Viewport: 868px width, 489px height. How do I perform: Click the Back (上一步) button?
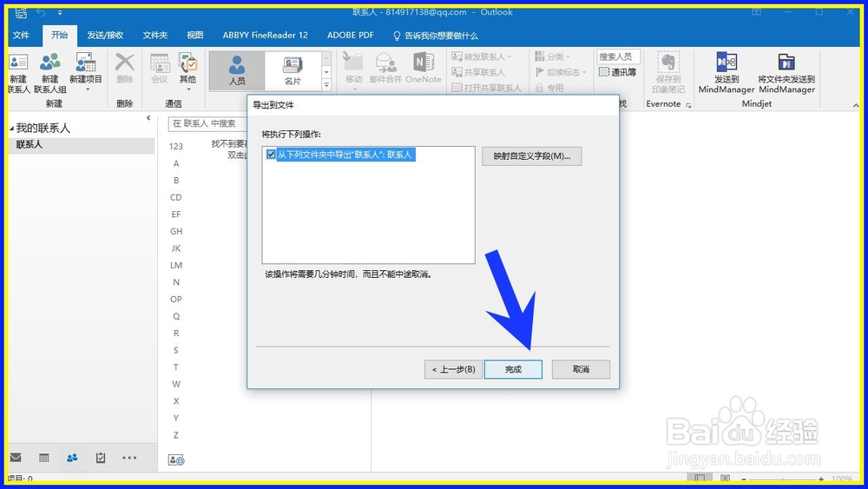point(453,369)
